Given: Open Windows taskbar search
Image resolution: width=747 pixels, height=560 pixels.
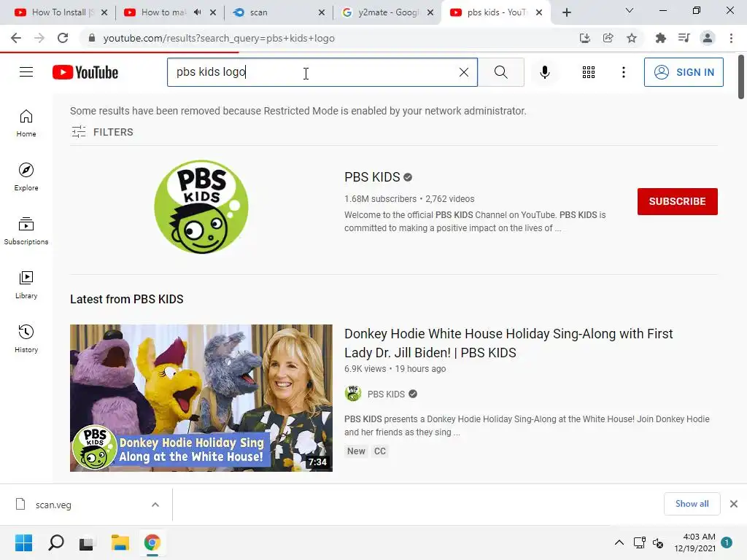Looking at the screenshot, I should [55, 542].
